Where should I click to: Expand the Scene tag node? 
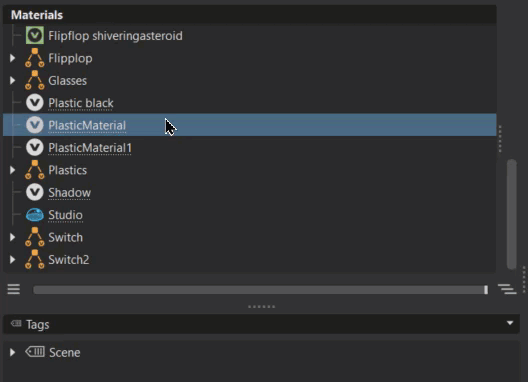coord(12,352)
